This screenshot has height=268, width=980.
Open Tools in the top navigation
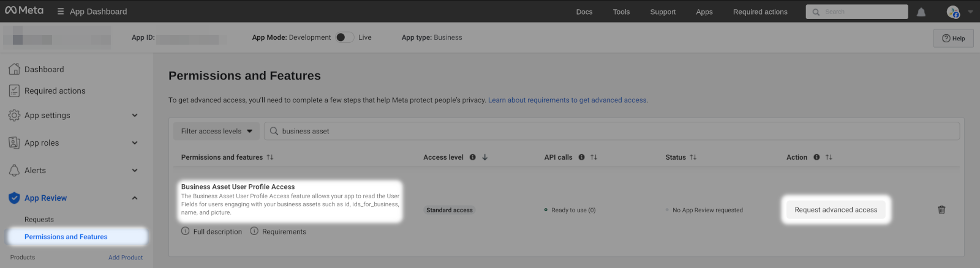621,12
